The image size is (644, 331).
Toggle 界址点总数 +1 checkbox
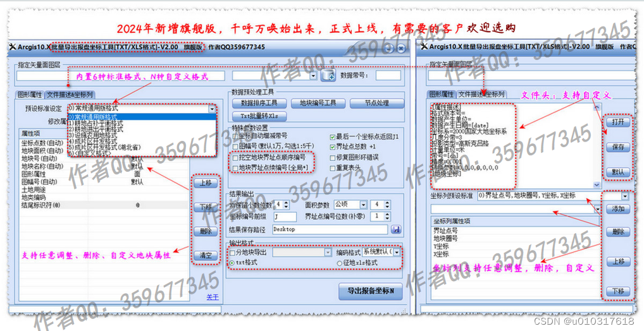pyautogui.click(x=333, y=147)
